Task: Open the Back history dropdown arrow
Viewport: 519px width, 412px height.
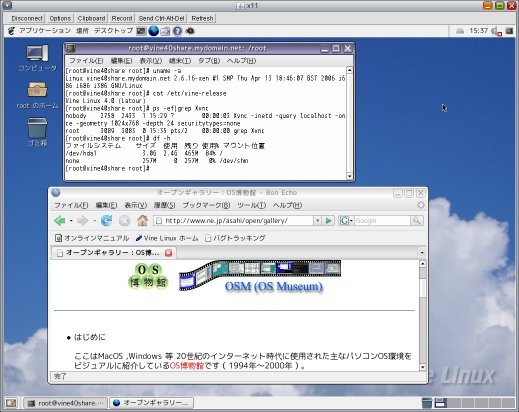Action: point(71,221)
